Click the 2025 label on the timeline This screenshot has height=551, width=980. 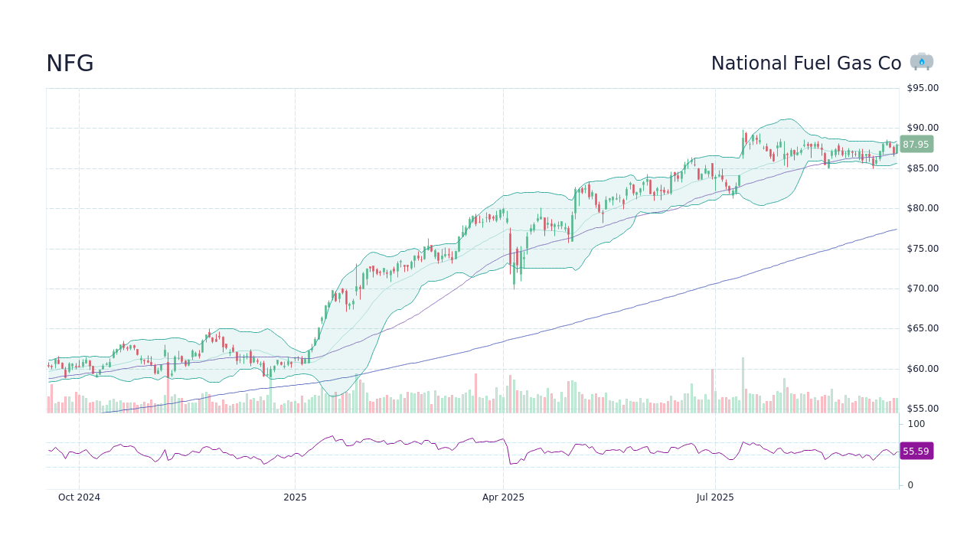[295, 497]
